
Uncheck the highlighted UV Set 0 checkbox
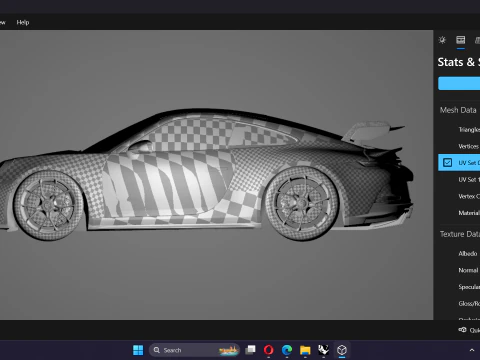click(447, 163)
